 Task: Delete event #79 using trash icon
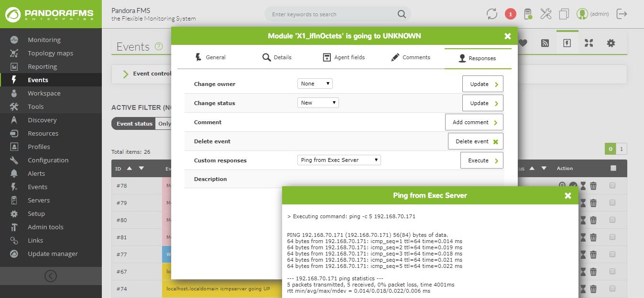click(x=593, y=203)
